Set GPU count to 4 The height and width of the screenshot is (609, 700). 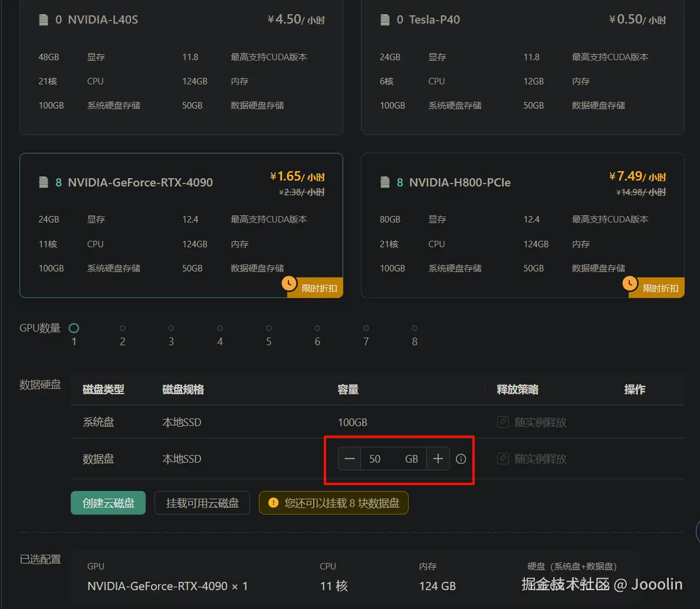point(220,329)
